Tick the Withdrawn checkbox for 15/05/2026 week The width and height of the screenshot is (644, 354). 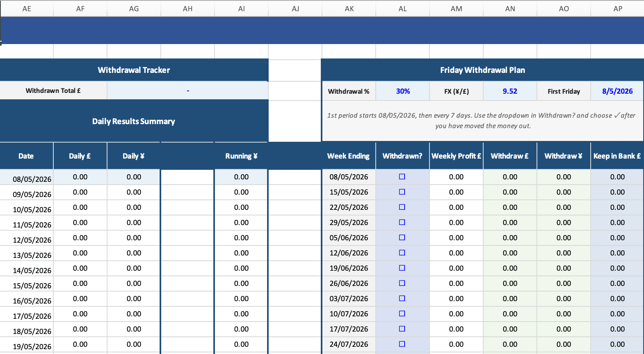click(x=402, y=192)
